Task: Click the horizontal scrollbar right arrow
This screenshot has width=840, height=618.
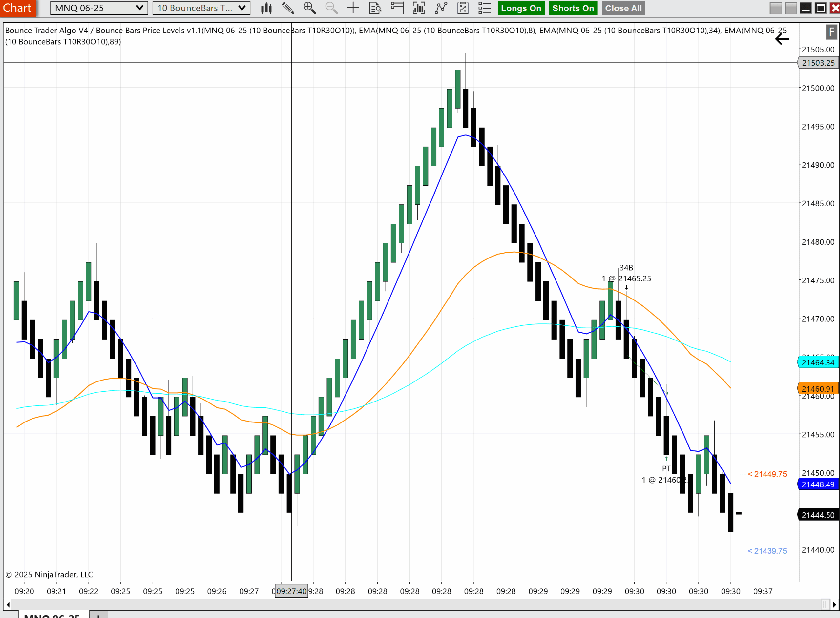Action: point(834,605)
